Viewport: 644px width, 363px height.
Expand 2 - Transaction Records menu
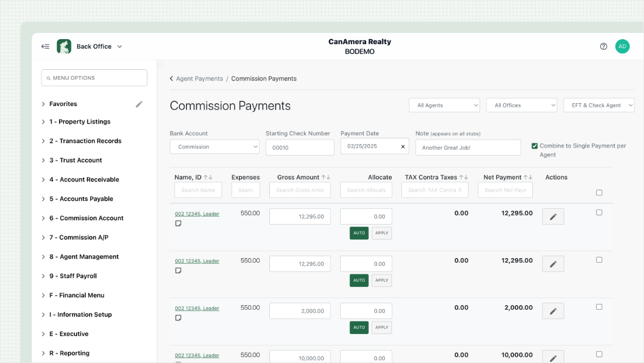pyautogui.click(x=43, y=141)
